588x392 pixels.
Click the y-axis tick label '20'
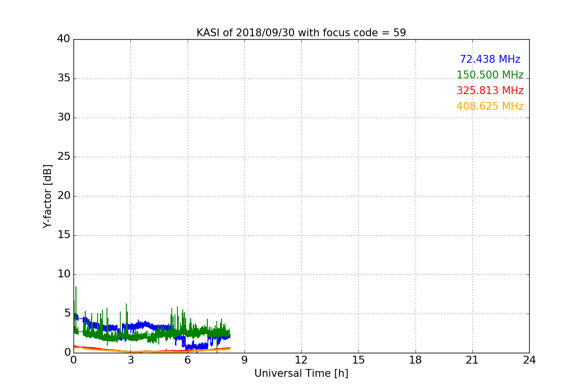[64, 196]
